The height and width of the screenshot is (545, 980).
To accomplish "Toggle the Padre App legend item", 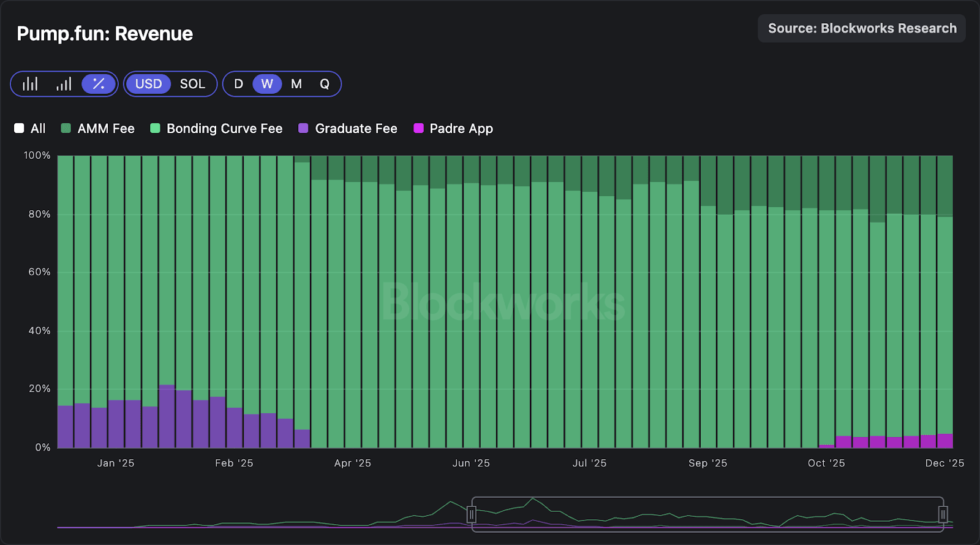I will tap(453, 128).
